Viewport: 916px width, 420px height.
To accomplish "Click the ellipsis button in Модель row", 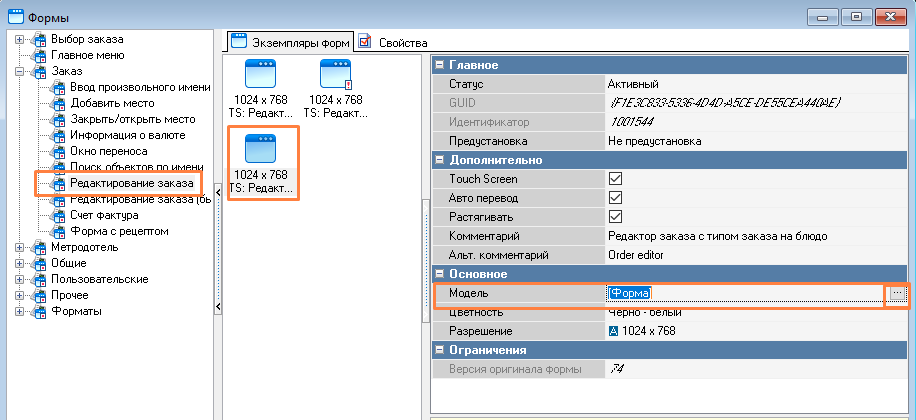I will [x=897, y=293].
